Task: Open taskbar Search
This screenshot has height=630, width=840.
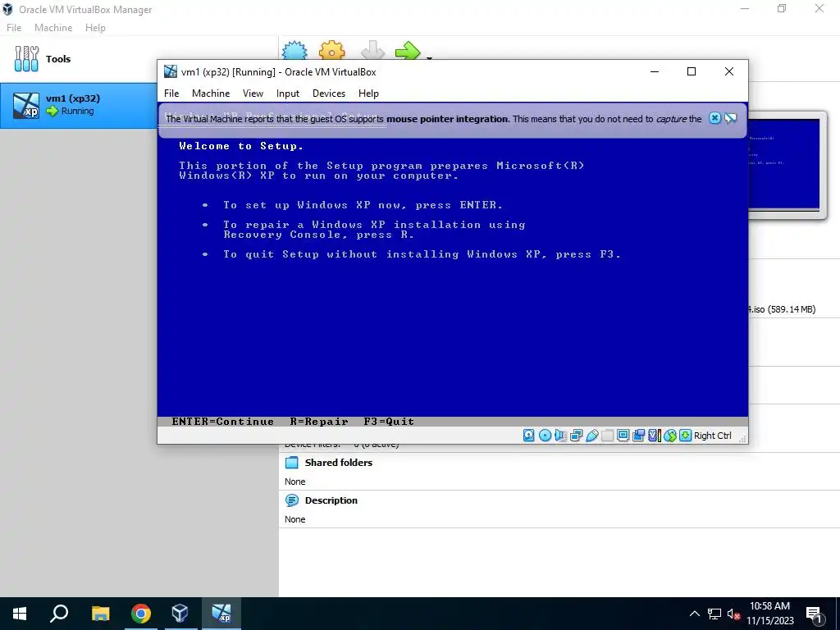Action: click(x=59, y=614)
